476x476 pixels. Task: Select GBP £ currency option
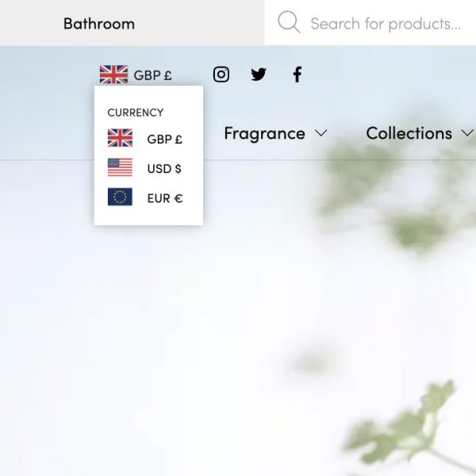click(145, 139)
